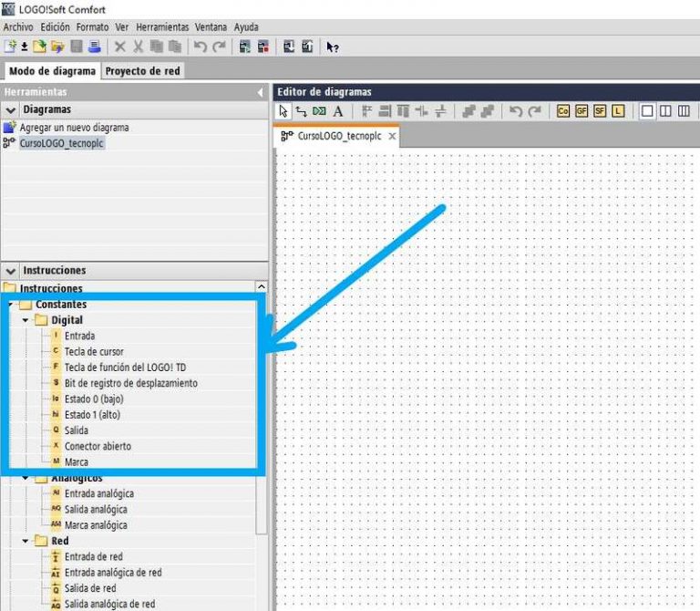Open the SF special functions button
The image size is (700, 611).
tap(599, 111)
